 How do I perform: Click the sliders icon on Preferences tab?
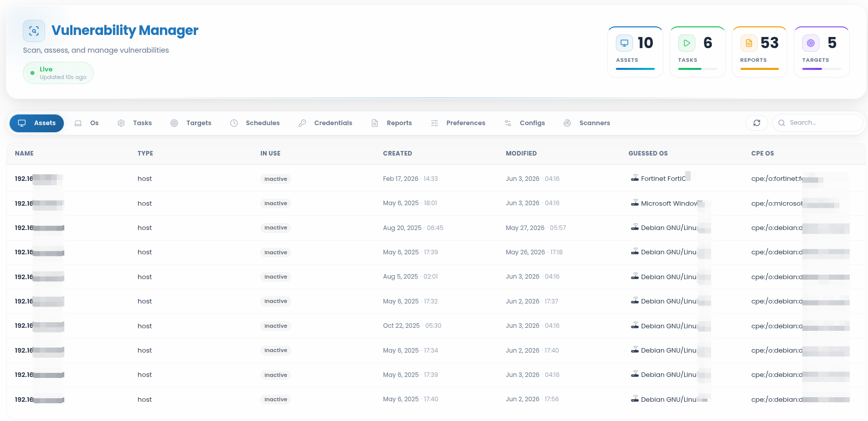click(435, 123)
